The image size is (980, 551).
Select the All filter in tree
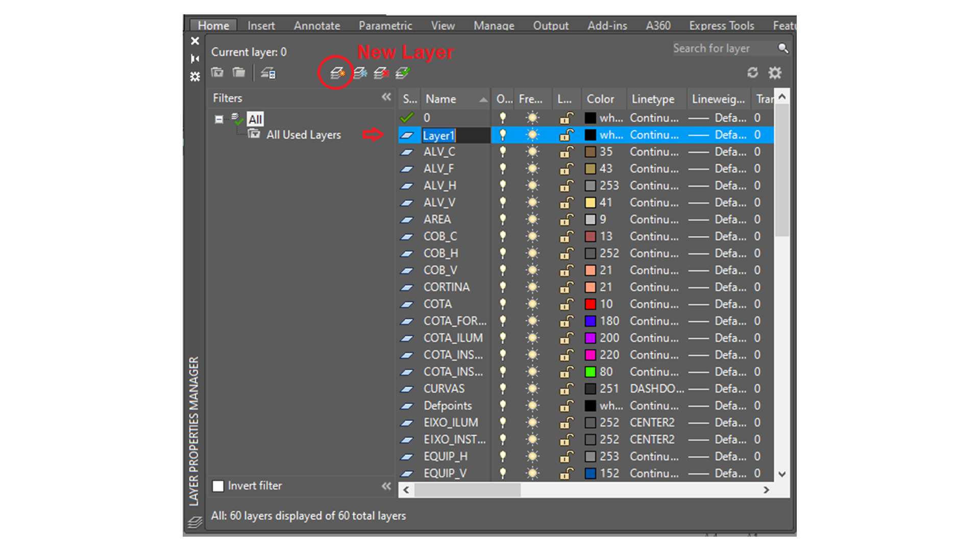click(x=255, y=119)
